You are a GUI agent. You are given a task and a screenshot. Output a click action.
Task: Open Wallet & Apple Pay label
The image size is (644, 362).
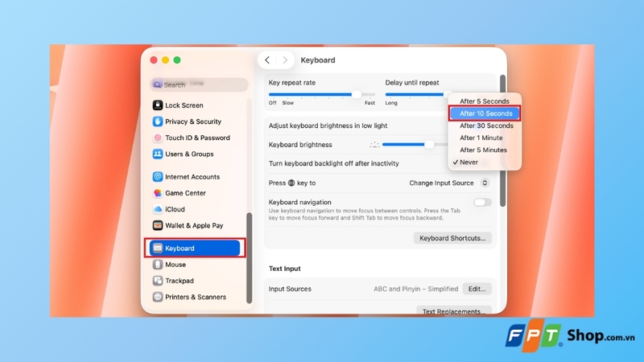[194, 225]
